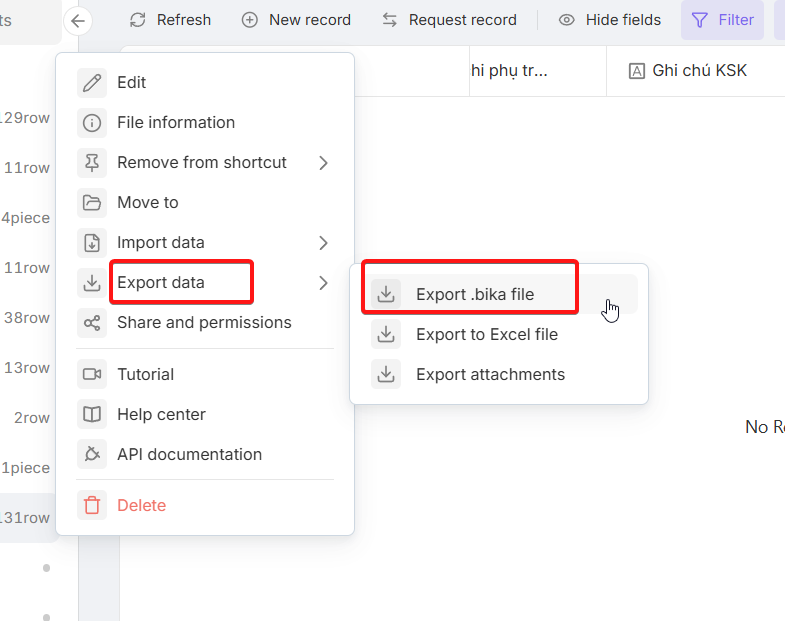Expand the Remove from shortcut submenu arrow
This screenshot has height=621, width=785.
[x=323, y=163]
